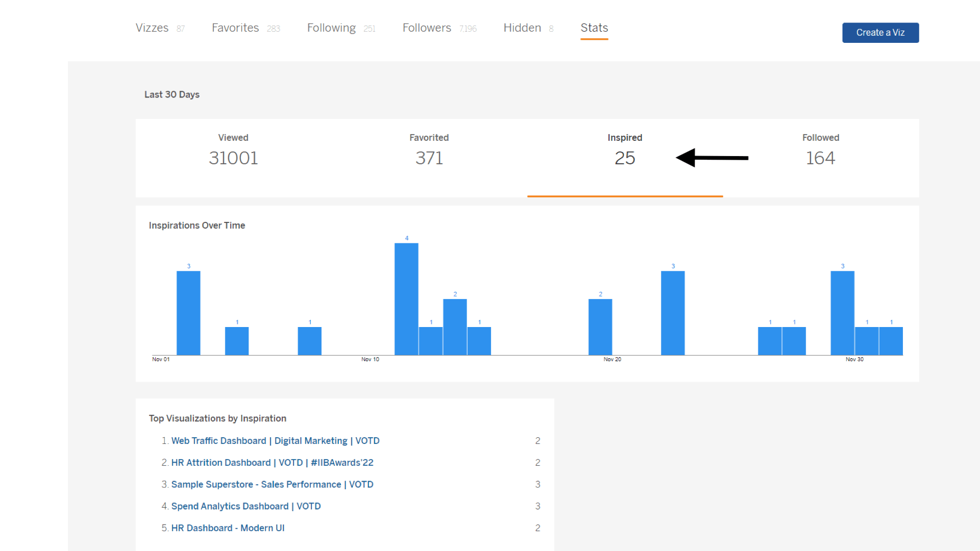Open the HR Dashboard - Modern UI link
This screenshot has height=551, width=980.
click(x=228, y=528)
